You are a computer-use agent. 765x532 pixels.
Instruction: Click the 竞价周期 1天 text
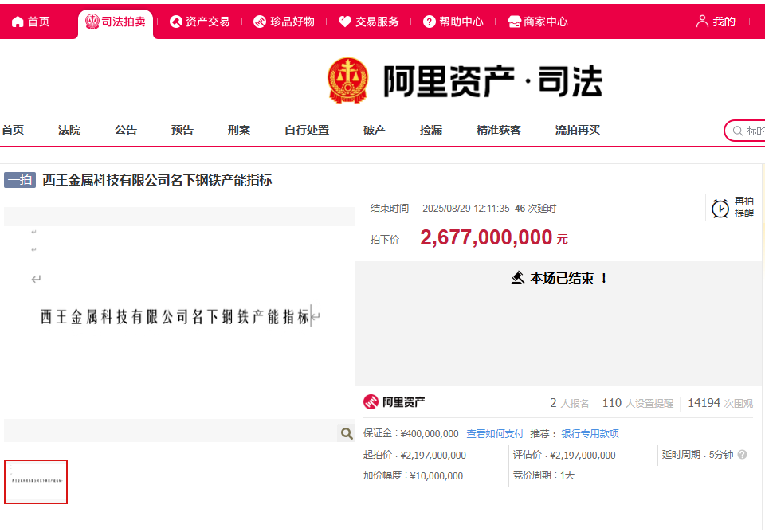543,475
